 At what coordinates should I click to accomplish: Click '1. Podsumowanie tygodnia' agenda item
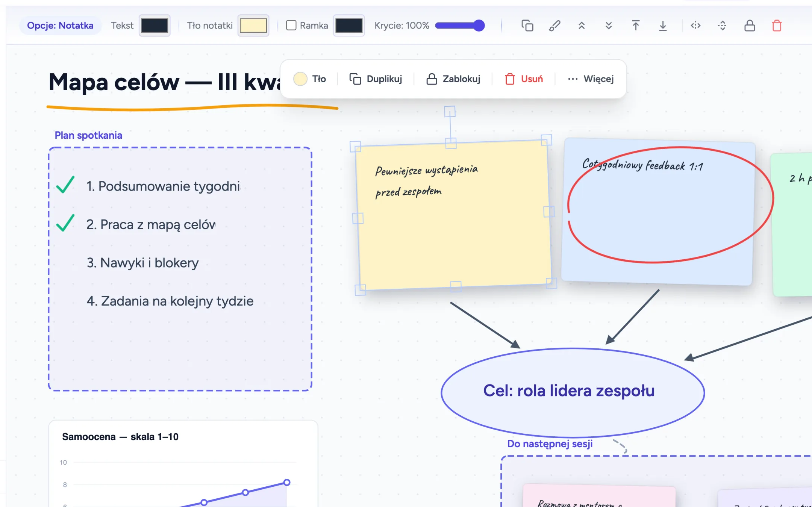164,186
